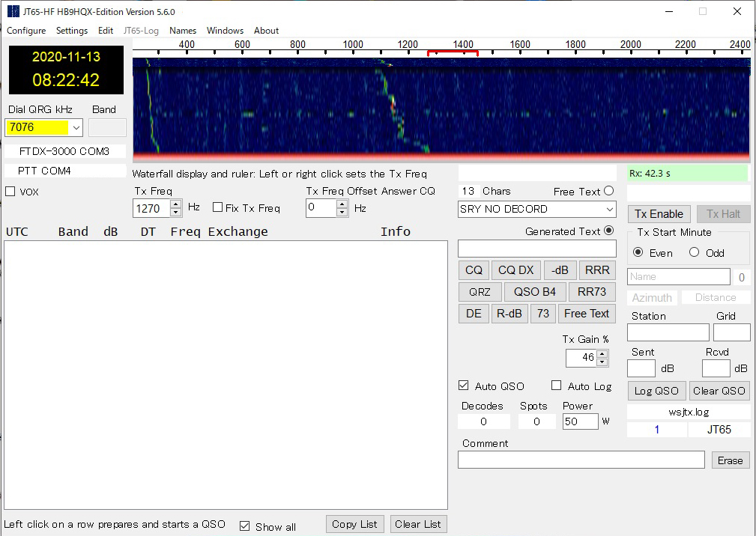Click the -dB button
The image size is (756, 536).
560,270
